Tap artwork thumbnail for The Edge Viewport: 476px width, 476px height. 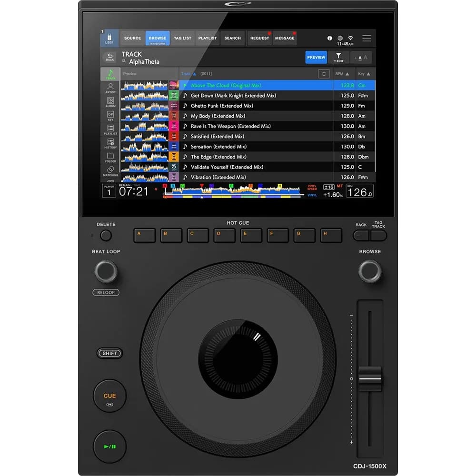[x=174, y=157]
